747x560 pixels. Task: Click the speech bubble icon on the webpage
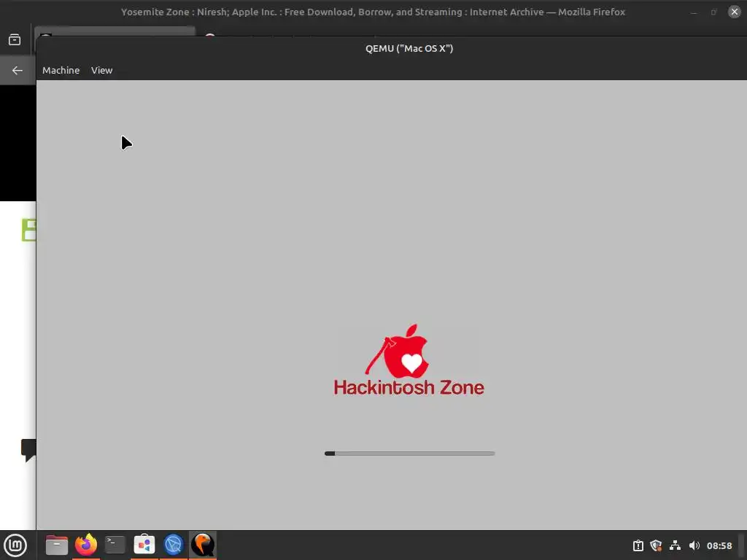[28, 450]
